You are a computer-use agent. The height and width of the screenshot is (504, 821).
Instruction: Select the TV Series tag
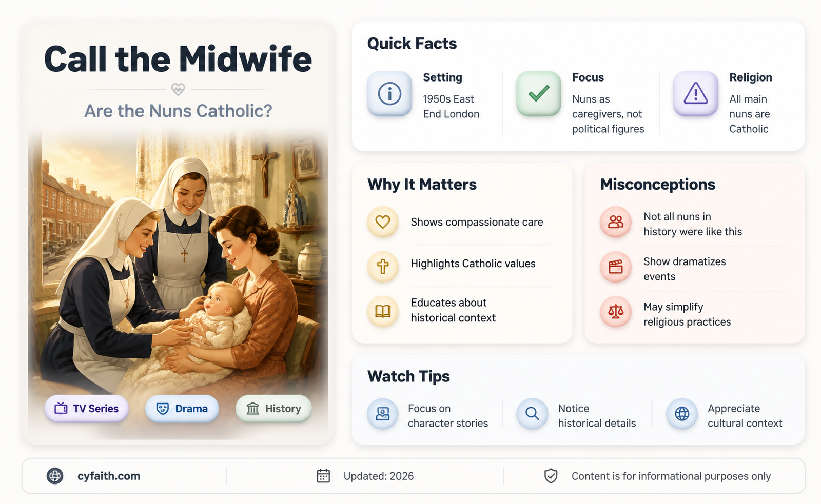(87, 409)
